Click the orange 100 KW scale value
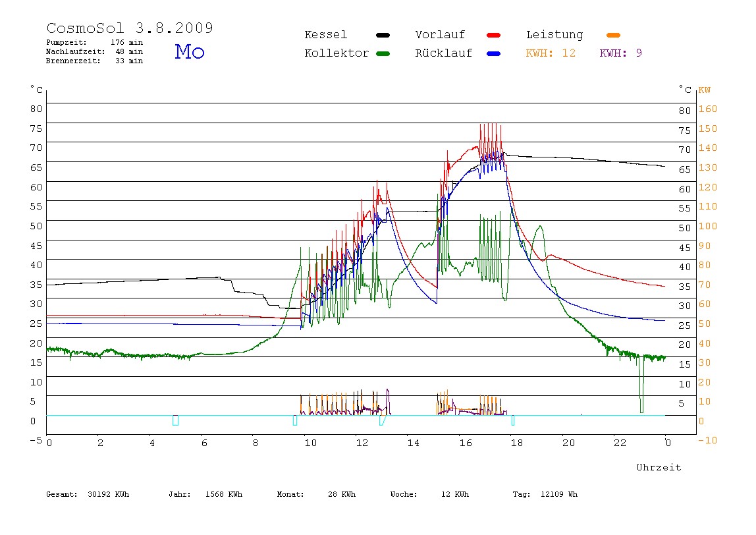The image size is (756, 535). click(708, 226)
